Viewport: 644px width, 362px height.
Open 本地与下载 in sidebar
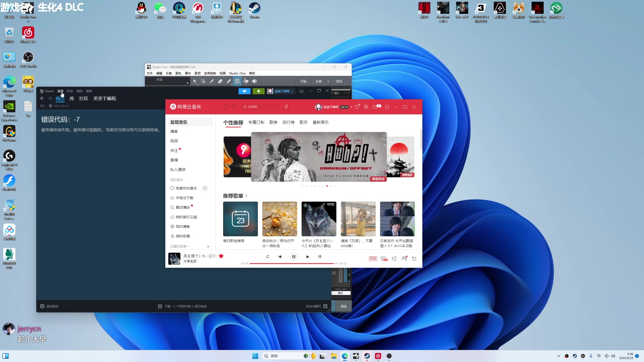pos(182,198)
